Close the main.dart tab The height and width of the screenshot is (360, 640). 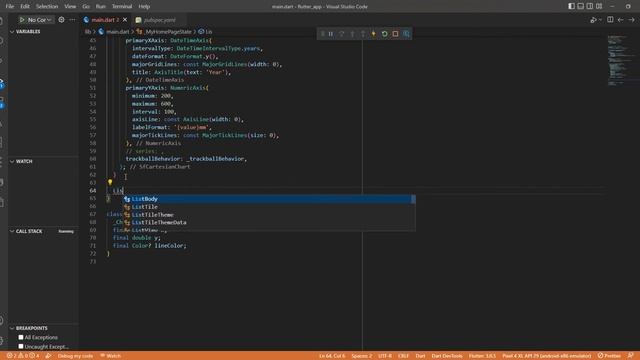coord(125,20)
